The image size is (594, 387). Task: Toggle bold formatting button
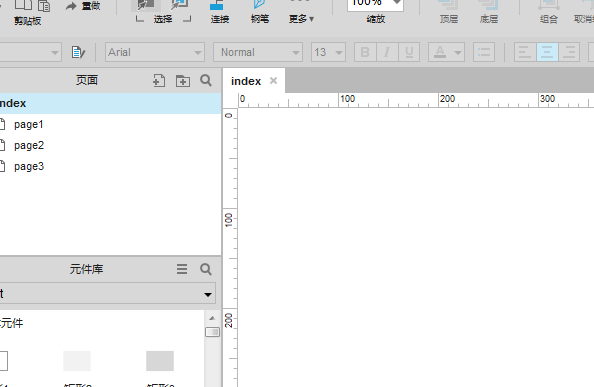pyautogui.click(x=365, y=52)
